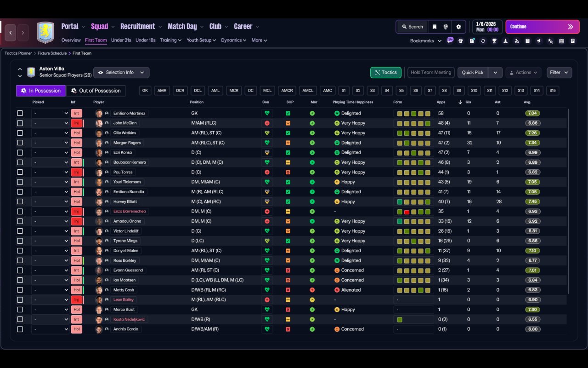The image size is (588, 368).
Task: Click Hold Team Meeting button
Action: click(x=431, y=73)
